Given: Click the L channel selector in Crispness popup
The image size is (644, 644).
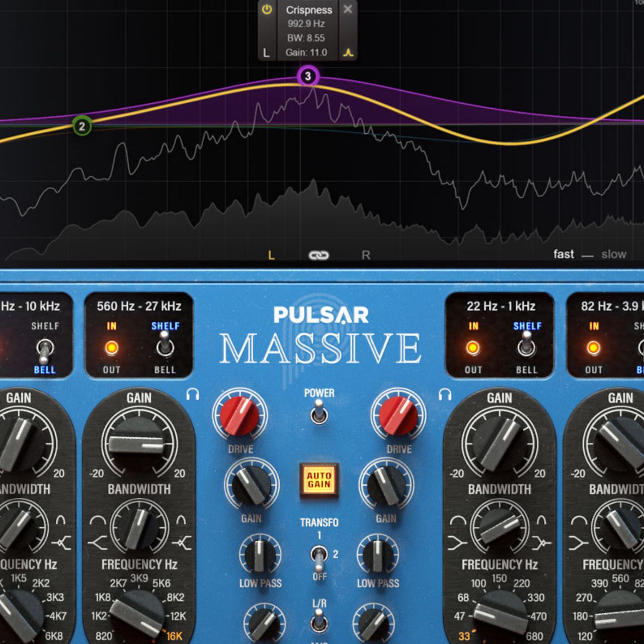Looking at the screenshot, I should (x=266, y=52).
